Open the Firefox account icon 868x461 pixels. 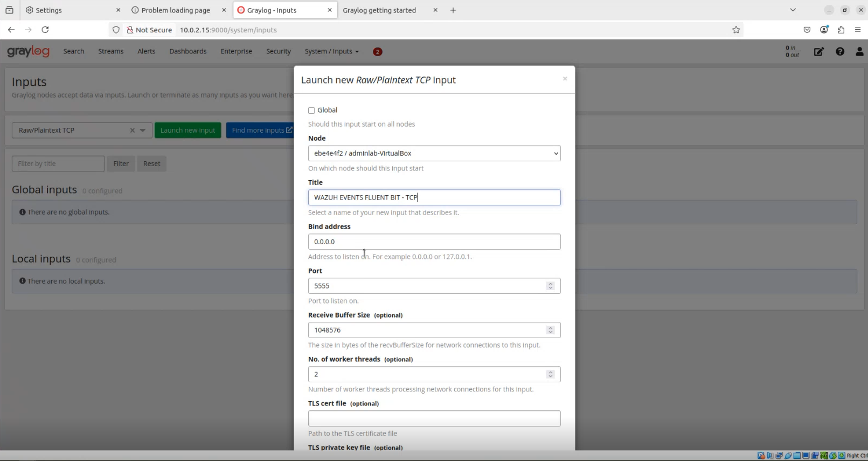pos(824,30)
